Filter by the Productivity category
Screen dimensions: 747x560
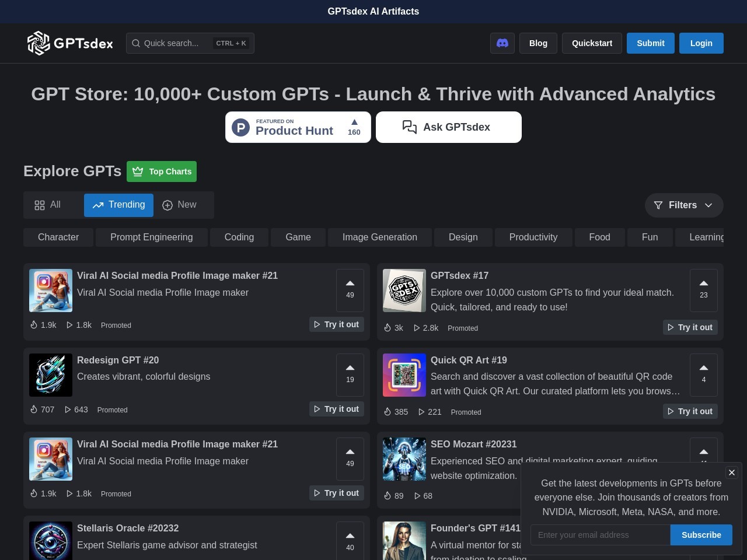(x=533, y=237)
